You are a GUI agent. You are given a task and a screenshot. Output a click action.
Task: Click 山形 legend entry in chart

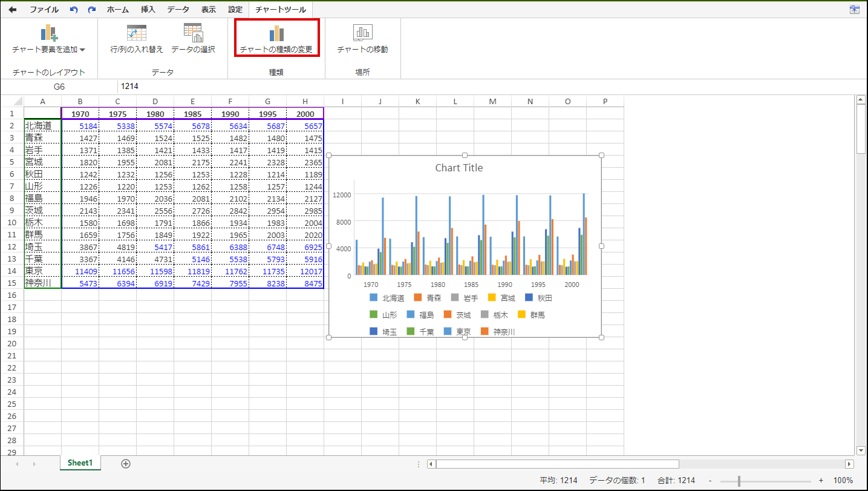(x=383, y=315)
